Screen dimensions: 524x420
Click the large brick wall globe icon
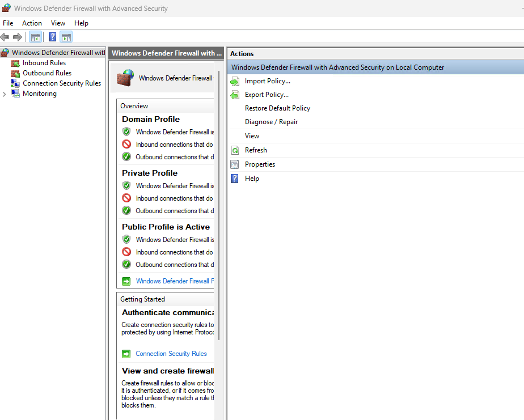coord(125,78)
